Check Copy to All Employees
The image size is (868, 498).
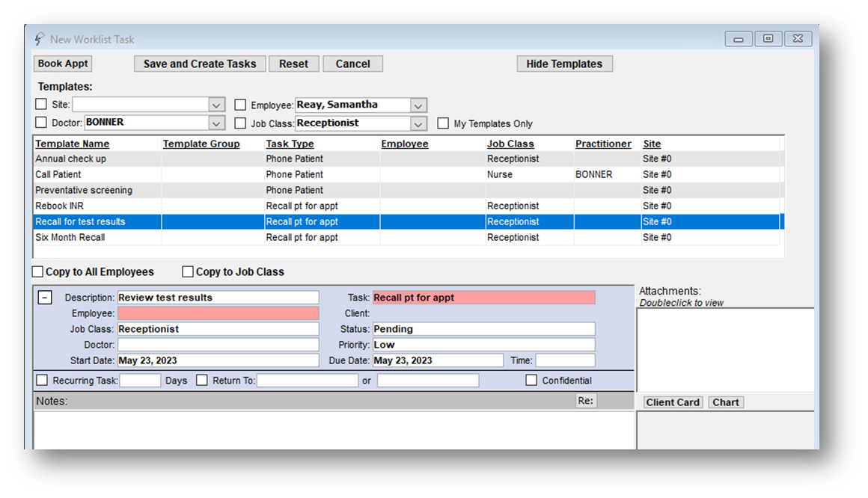click(x=37, y=271)
